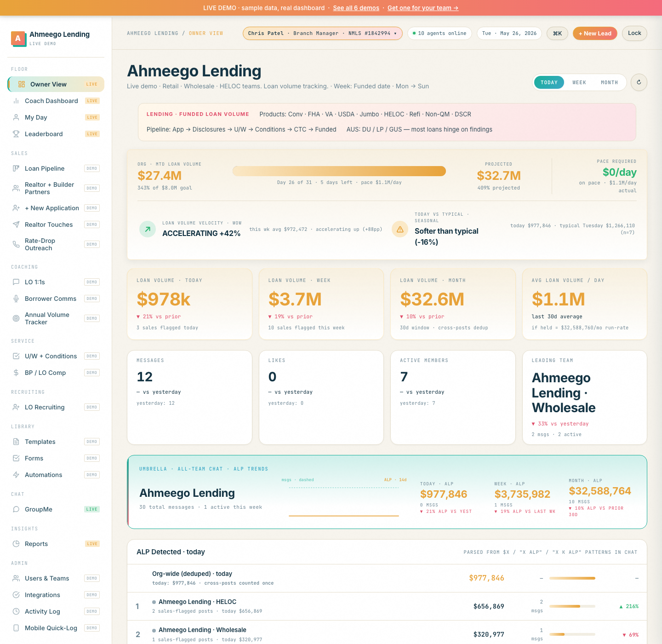Click Templates document icon
The height and width of the screenshot is (644, 662).
pyautogui.click(x=16, y=442)
